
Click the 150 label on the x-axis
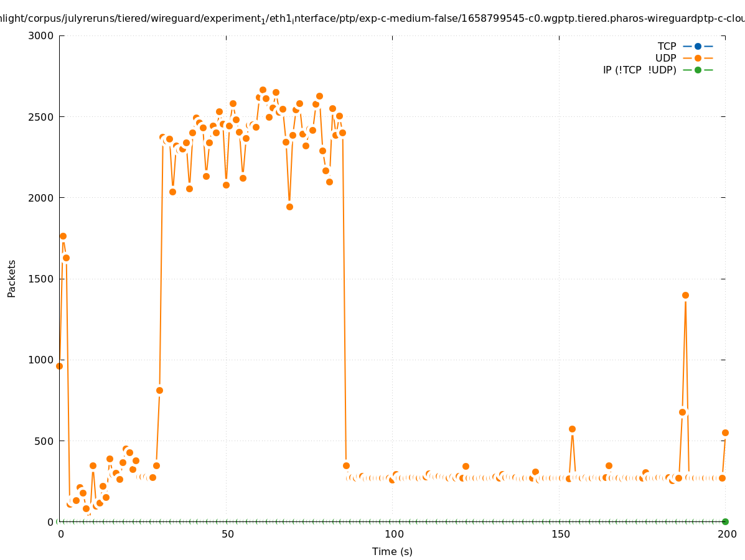[x=560, y=534]
